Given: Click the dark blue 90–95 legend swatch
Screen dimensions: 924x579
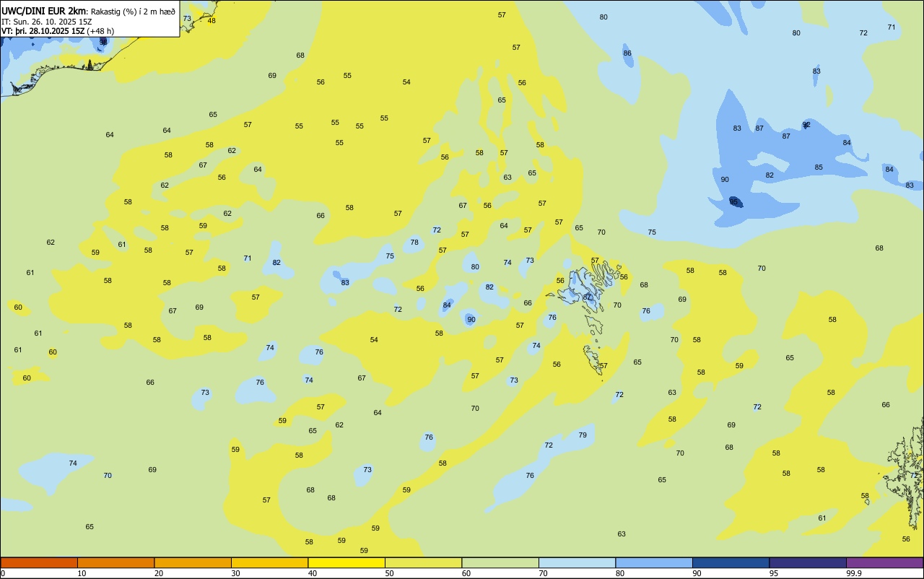Looking at the screenshot, I should [x=731, y=562].
